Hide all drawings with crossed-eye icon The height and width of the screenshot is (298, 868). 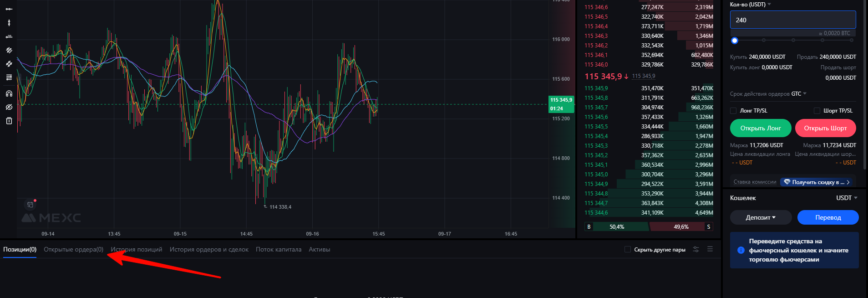[x=9, y=107]
